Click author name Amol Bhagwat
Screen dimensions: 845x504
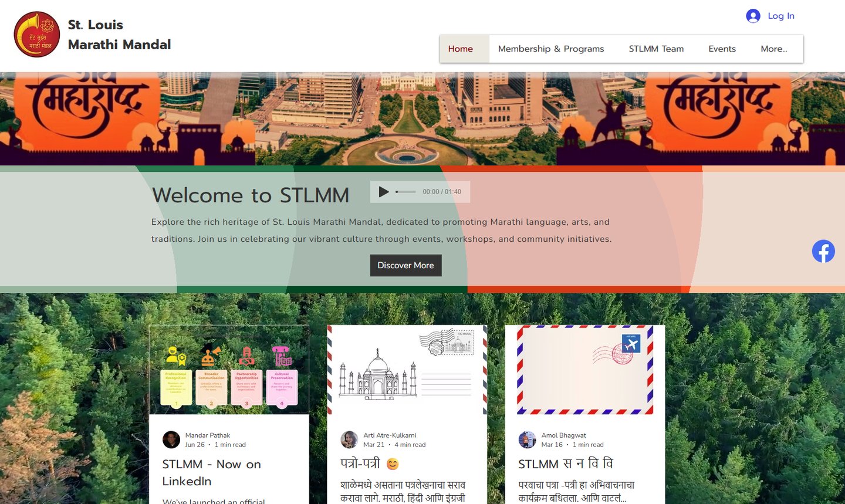click(x=563, y=435)
